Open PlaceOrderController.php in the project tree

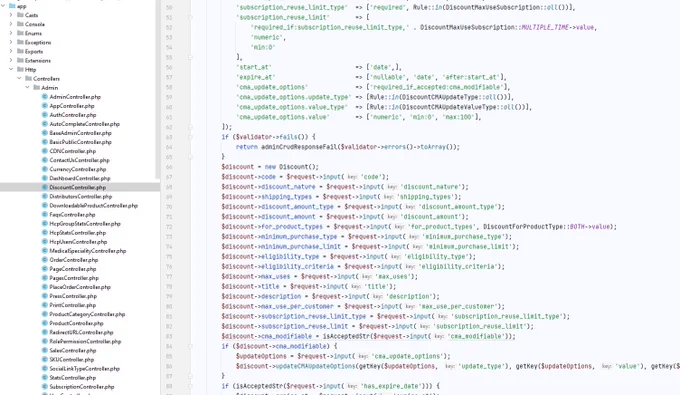(x=80, y=287)
